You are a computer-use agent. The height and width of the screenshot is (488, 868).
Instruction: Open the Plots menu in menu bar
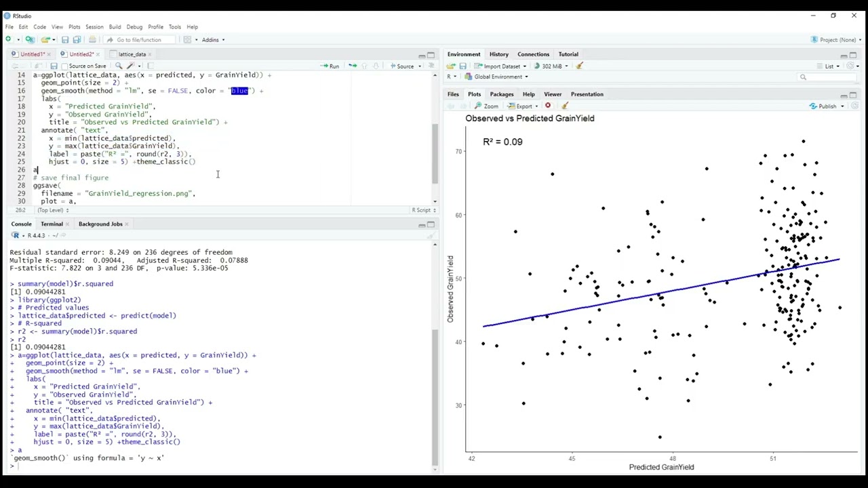(x=74, y=27)
